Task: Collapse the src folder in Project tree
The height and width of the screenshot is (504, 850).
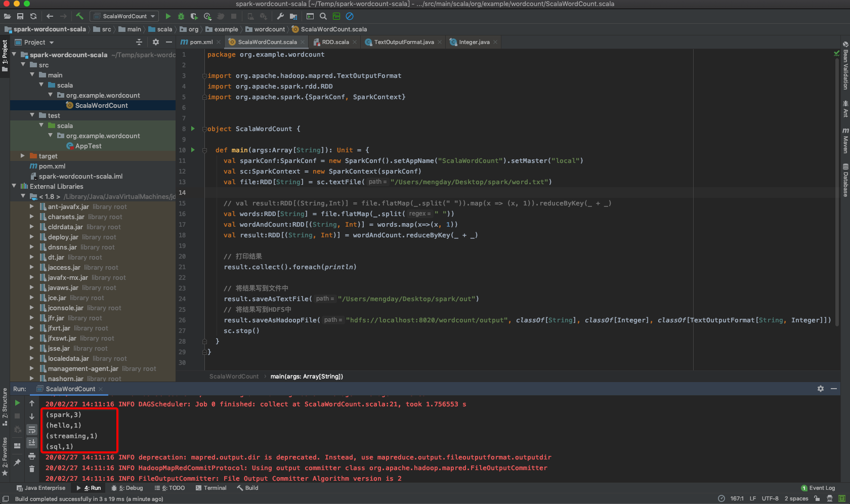Action: [x=23, y=65]
